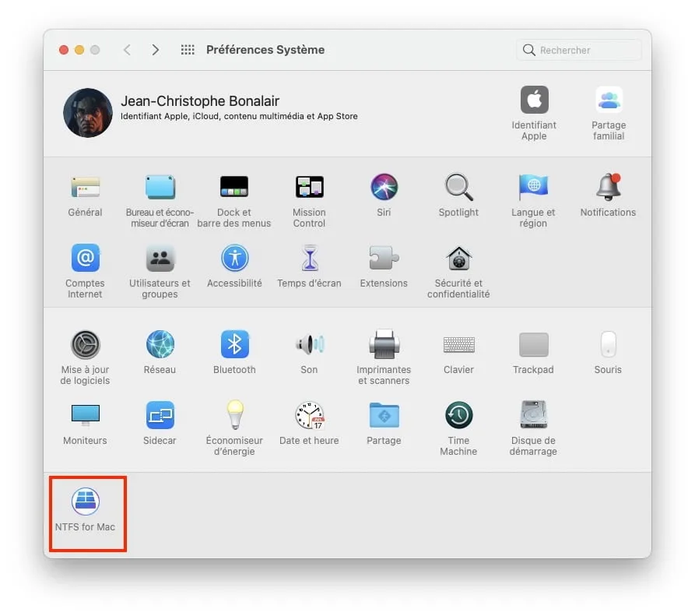Open Partage familial settings
This screenshot has height=616, width=695.
tap(609, 105)
